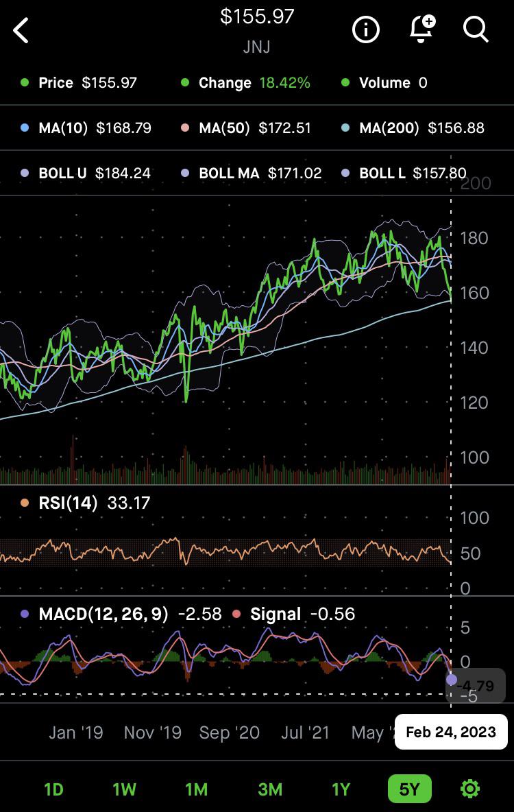Tap the BOLL MA $171.02 legend
This screenshot has height=812, width=514.
point(251,173)
